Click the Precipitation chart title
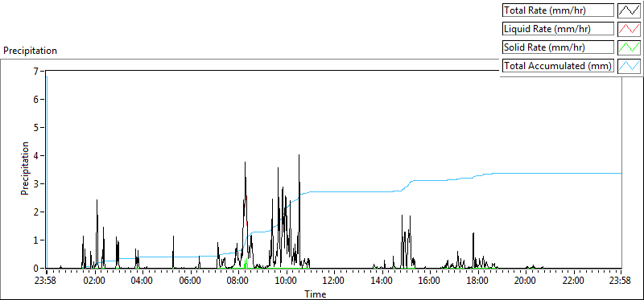The image size is (644, 300). [x=30, y=51]
